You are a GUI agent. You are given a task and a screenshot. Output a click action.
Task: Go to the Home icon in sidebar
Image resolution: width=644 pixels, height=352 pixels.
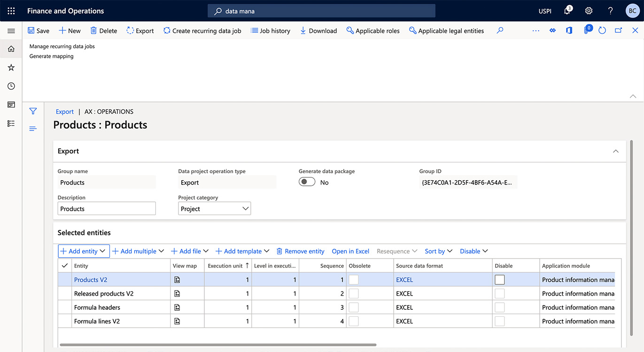click(11, 49)
